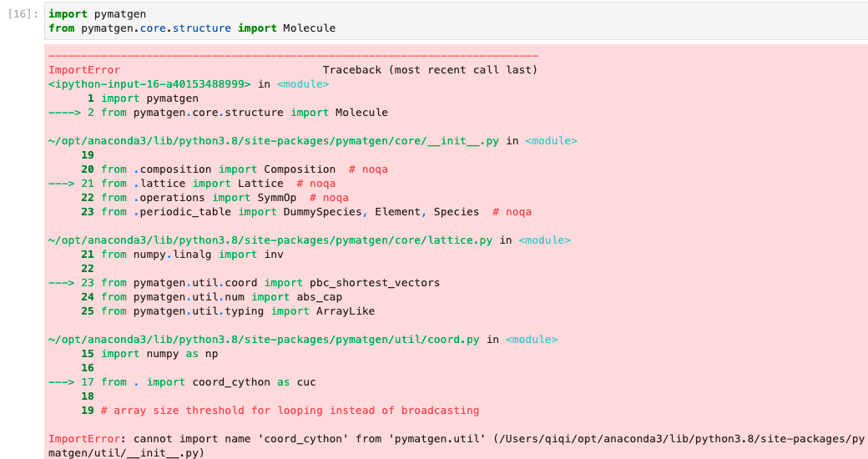
Task: Click arrow line 23 importing pbc_shortest_vectors
Action: [x=244, y=283]
